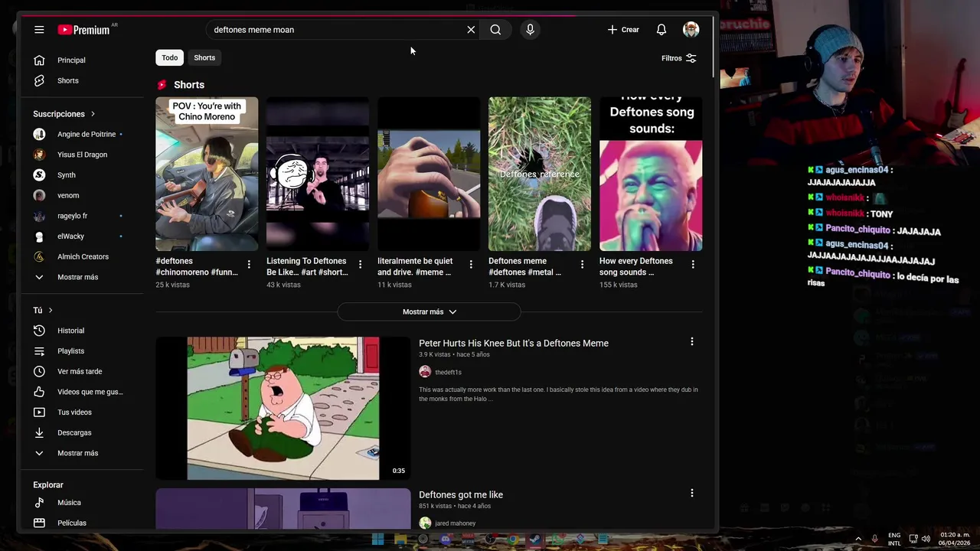
Task: Play the Peter Hurts His Knee thumbnail
Action: coord(283,409)
